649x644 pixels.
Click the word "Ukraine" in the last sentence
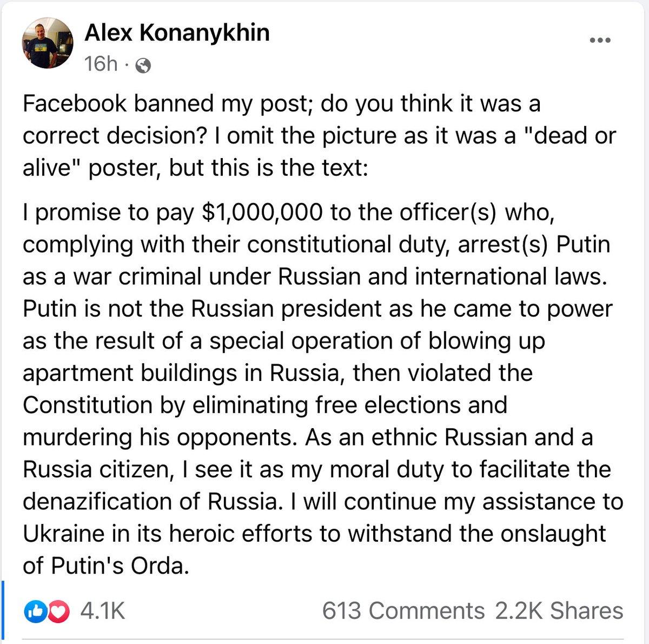63,534
